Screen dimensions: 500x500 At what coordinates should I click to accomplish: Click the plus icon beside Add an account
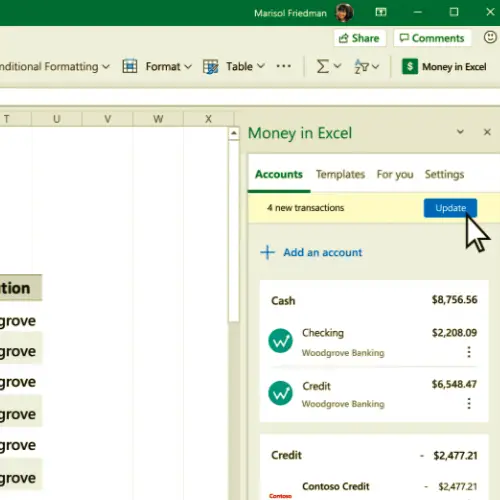[x=267, y=252]
